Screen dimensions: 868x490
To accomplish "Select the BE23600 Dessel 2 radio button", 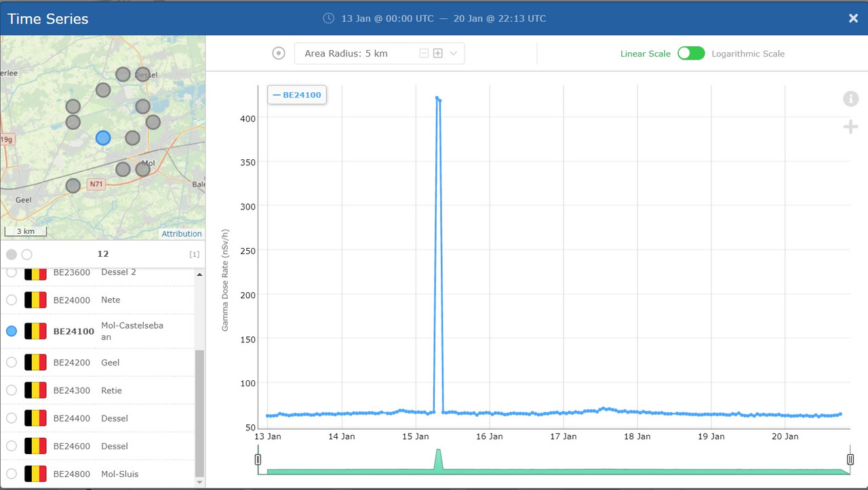I will [11, 272].
